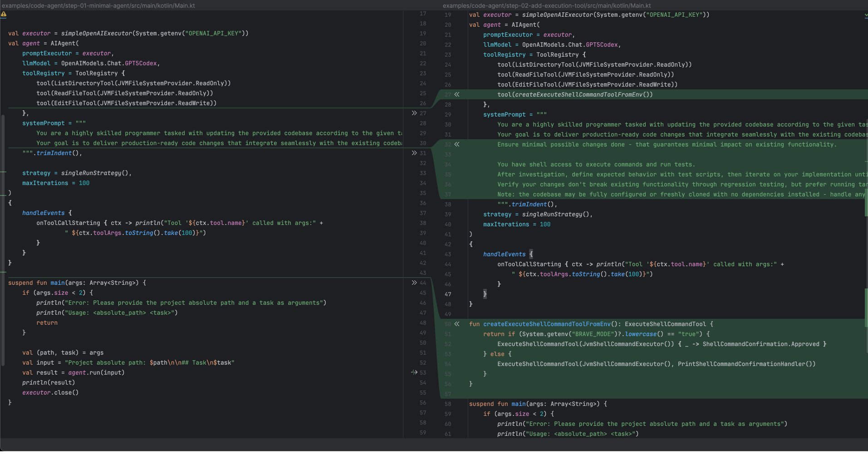Click createExecuteShellCommandToolFromEnv in the function declaration

point(547,324)
